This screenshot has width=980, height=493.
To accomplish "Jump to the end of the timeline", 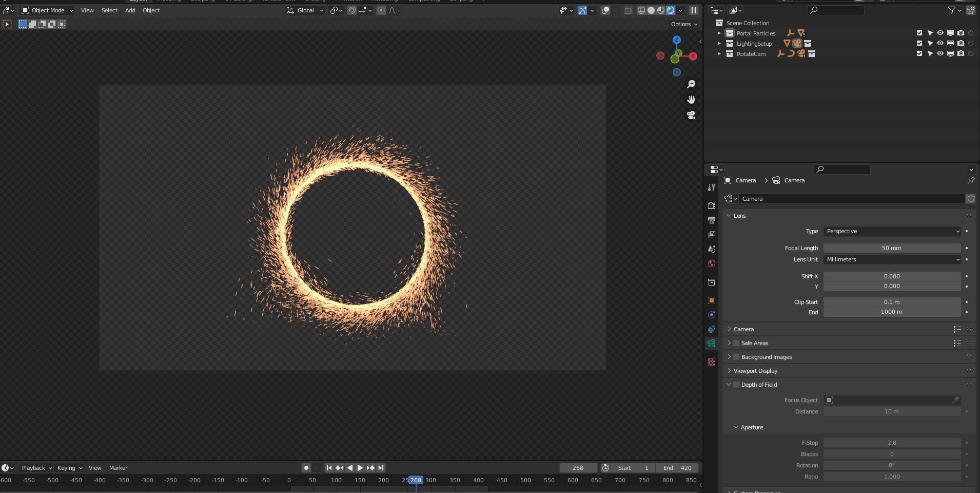I will coord(380,468).
